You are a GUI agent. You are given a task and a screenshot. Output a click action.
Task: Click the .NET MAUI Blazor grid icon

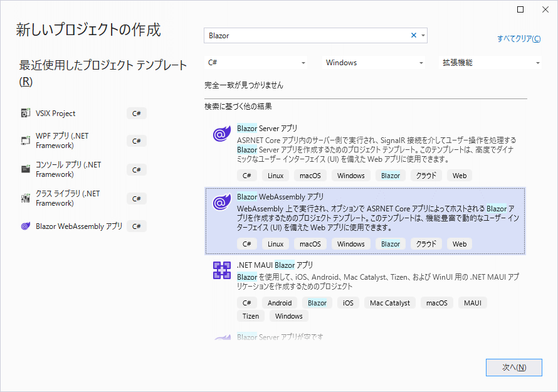point(221,270)
